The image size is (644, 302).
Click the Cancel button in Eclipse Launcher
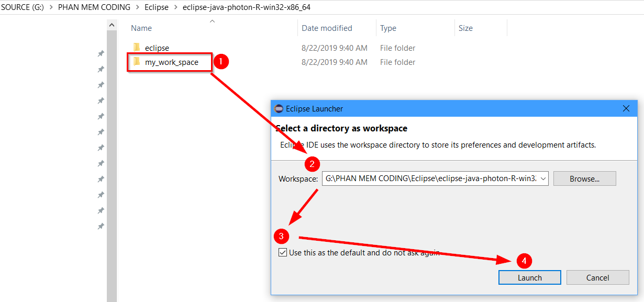(x=597, y=277)
